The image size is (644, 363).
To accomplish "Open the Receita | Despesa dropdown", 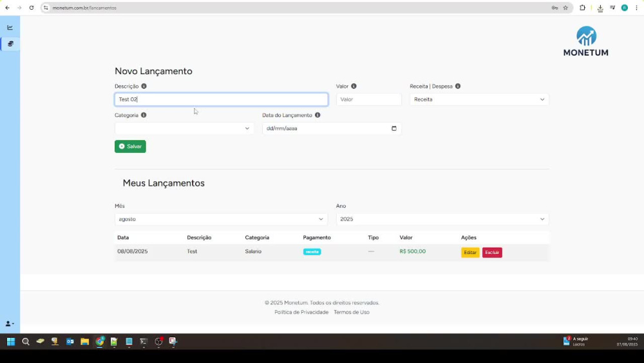I will [x=479, y=99].
